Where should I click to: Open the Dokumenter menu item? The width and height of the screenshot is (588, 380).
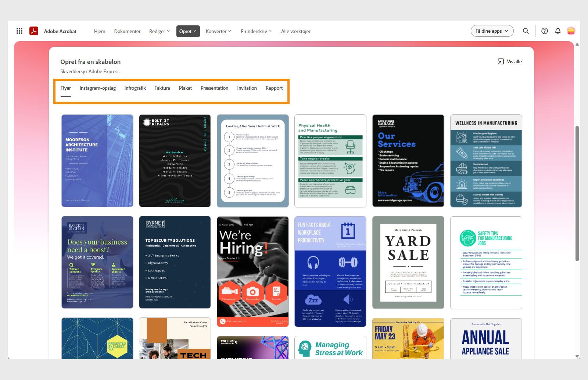(127, 31)
